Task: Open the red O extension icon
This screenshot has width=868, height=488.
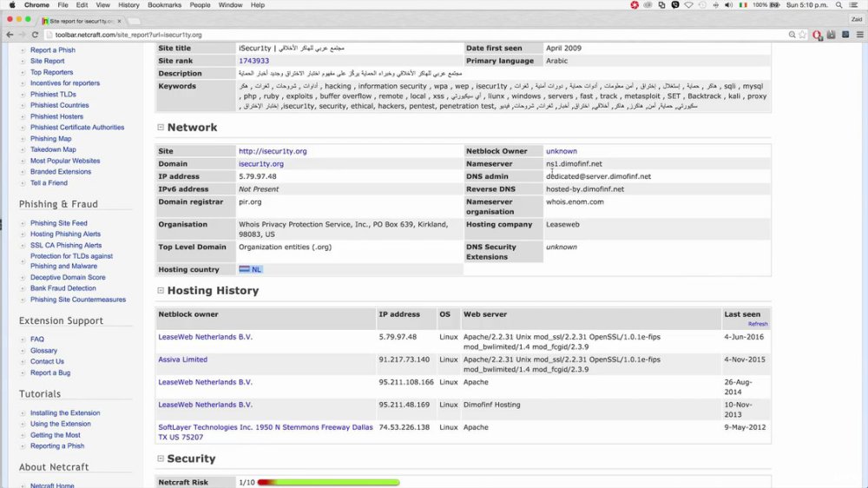Action: 817,35
